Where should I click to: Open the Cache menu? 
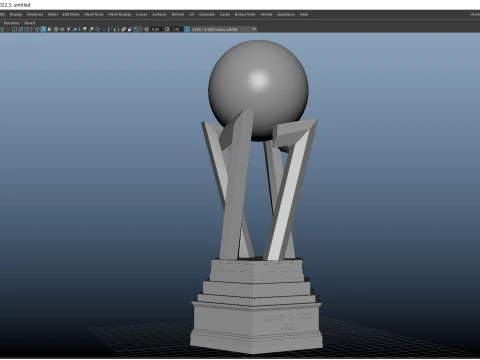(225, 14)
